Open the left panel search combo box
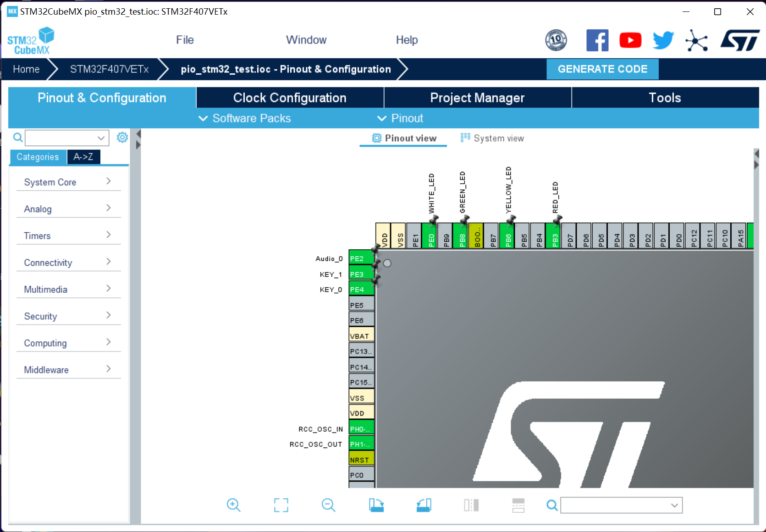This screenshot has height=532, width=766. pyautogui.click(x=67, y=137)
